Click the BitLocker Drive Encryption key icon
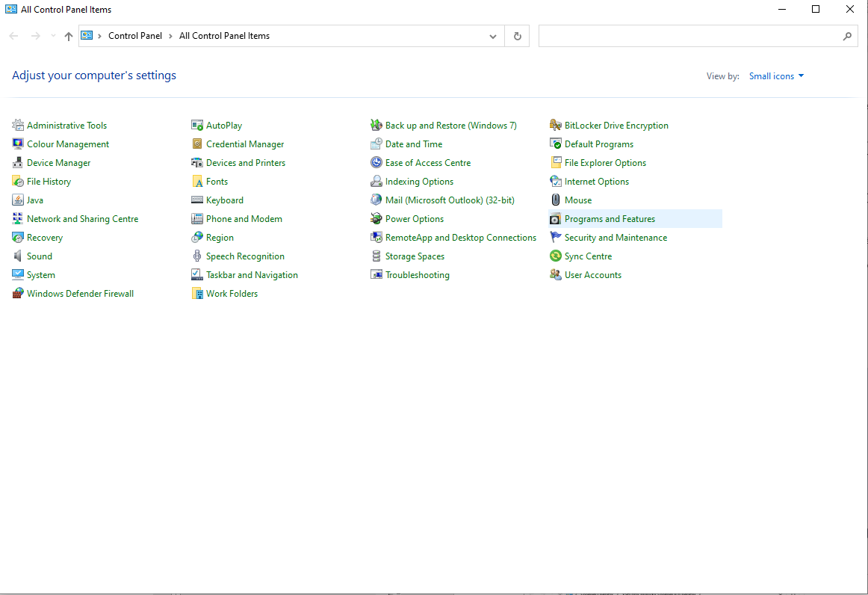 point(556,126)
